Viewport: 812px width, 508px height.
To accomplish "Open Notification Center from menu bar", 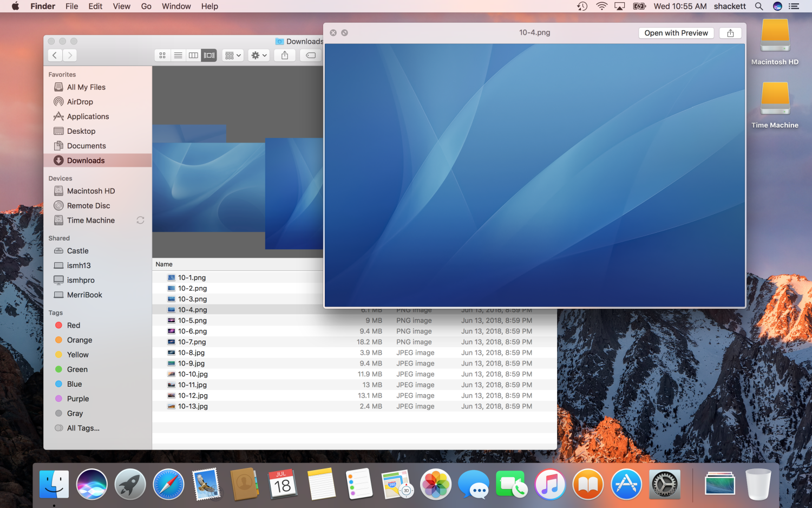I will pyautogui.click(x=794, y=6).
